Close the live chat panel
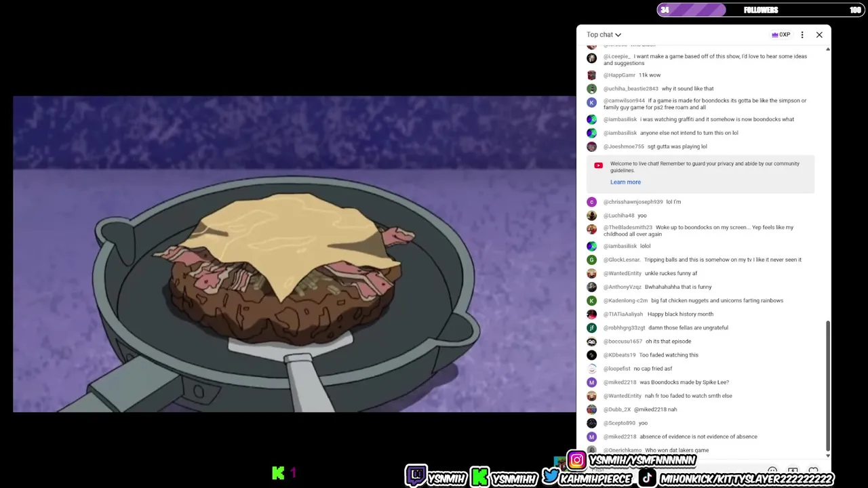The height and width of the screenshot is (488, 868). click(819, 35)
